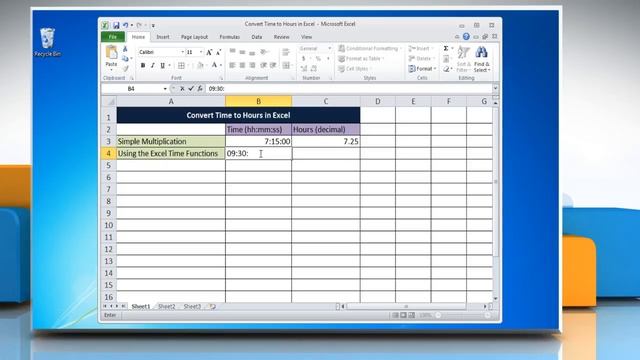The height and width of the screenshot is (360, 640).
Task: Click the Increase Decimal icon
Action: pyautogui.click(x=304, y=69)
